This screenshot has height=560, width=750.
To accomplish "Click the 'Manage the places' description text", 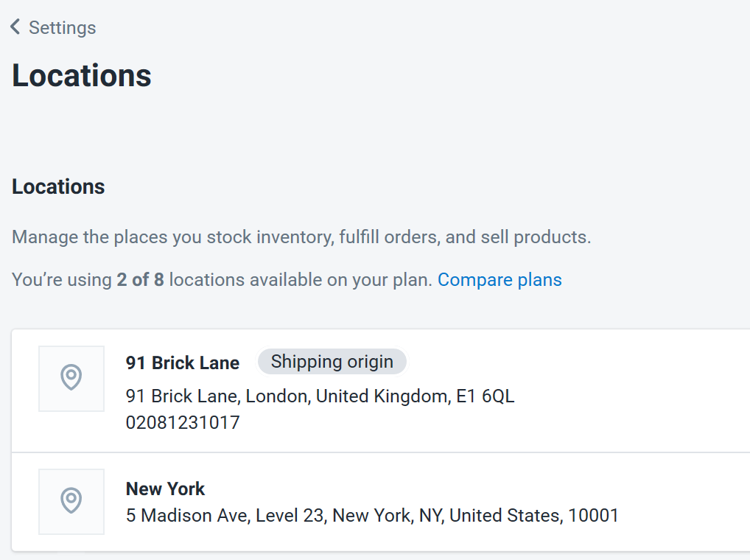I will (x=301, y=238).
